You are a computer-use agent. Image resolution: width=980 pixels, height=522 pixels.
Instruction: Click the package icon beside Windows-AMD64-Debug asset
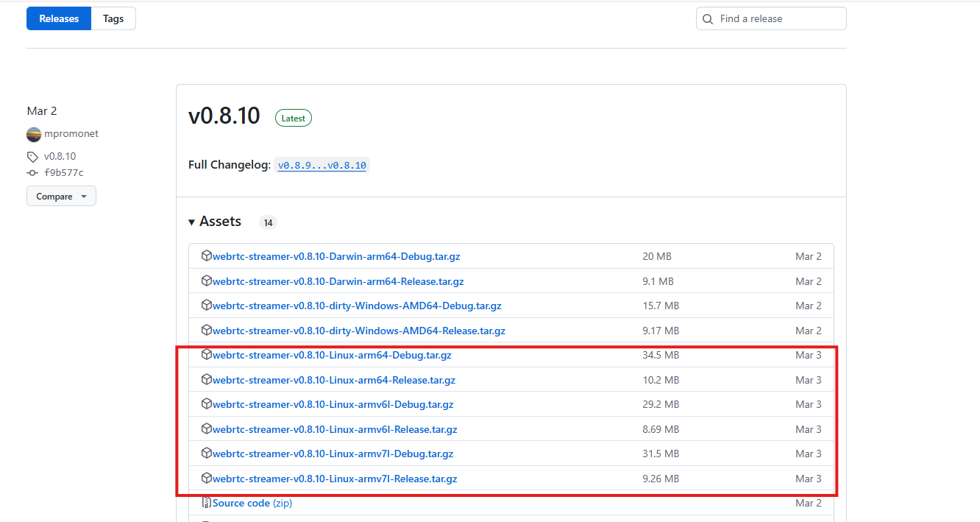(207, 306)
